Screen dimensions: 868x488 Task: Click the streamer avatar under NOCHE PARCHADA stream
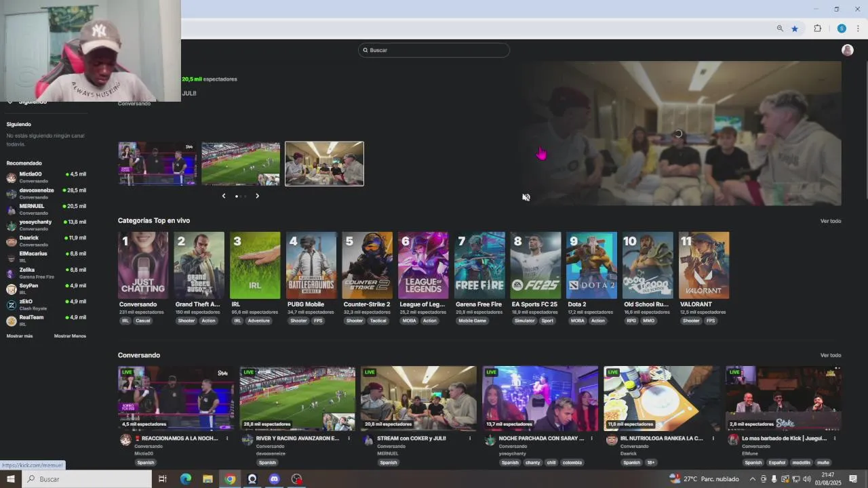click(490, 441)
